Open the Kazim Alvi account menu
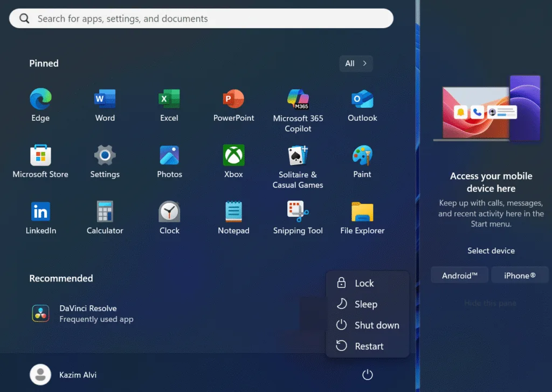The height and width of the screenshot is (392, 552). 64,375
